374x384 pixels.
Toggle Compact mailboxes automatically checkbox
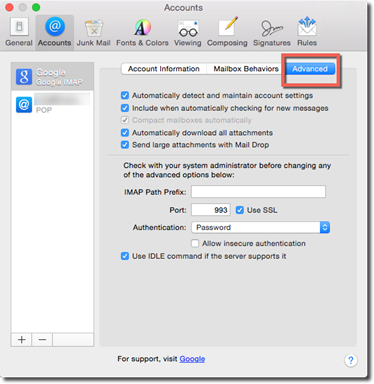click(125, 120)
